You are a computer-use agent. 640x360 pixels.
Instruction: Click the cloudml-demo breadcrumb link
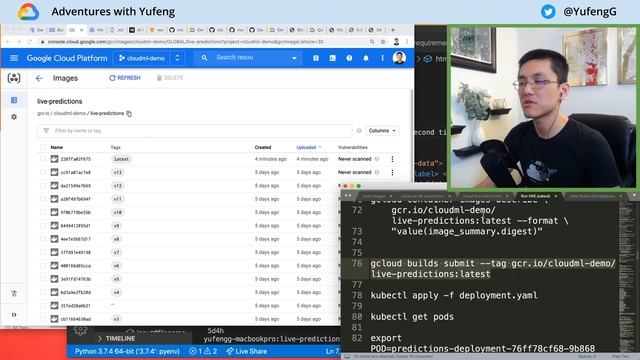pos(70,113)
